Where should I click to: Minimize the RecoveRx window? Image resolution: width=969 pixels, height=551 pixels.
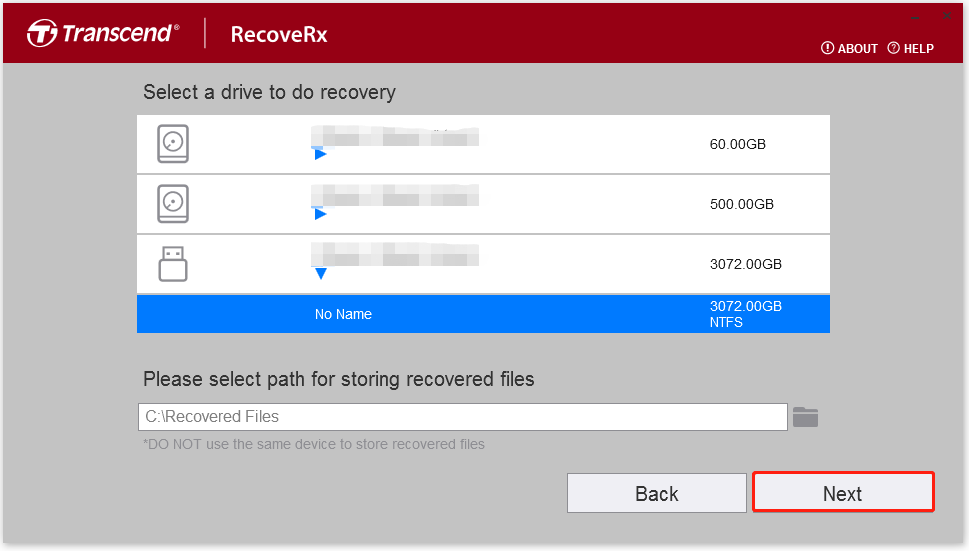click(915, 17)
